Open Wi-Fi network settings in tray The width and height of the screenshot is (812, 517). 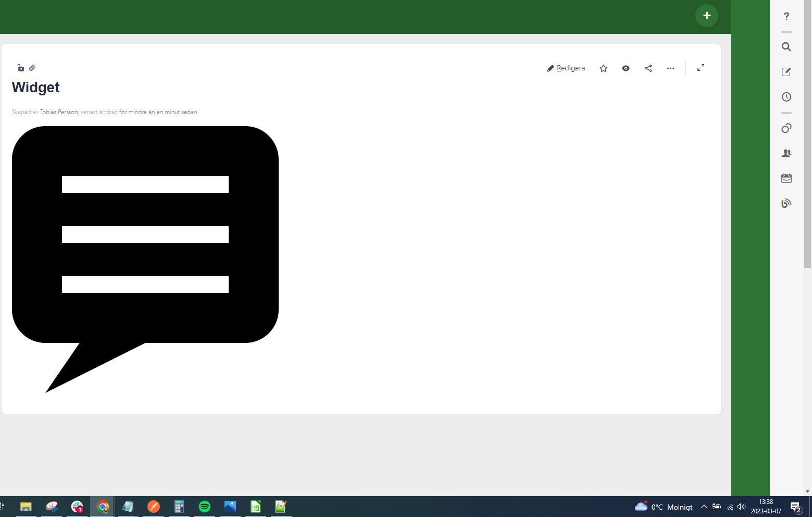(730, 507)
